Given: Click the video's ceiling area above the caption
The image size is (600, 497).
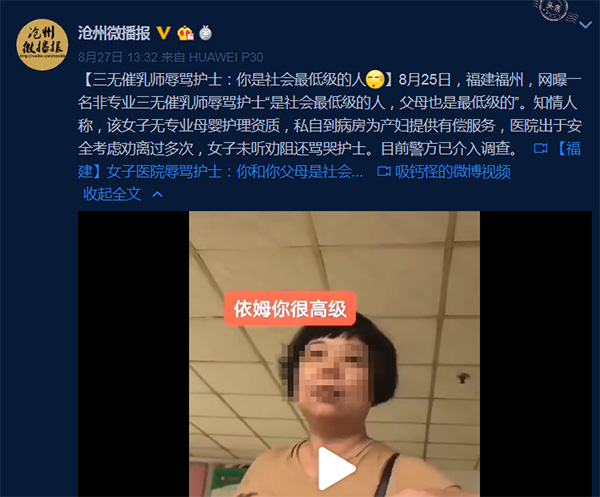Looking at the screenshot, I should point(334,251).
